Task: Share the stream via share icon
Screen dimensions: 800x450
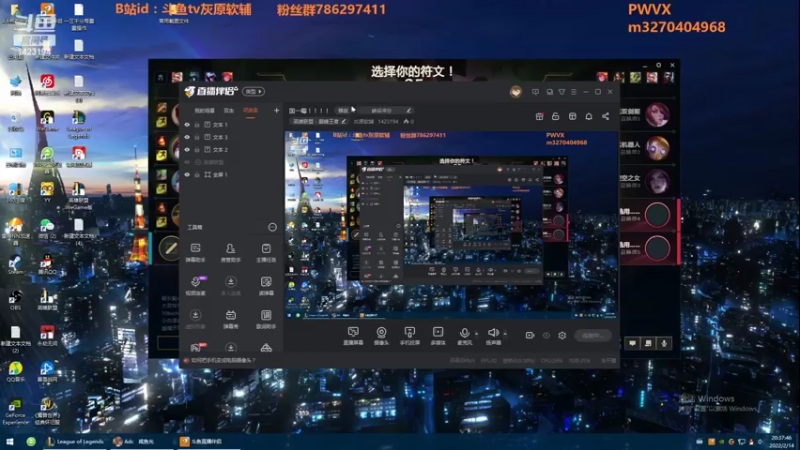Action: pos(606,116)
